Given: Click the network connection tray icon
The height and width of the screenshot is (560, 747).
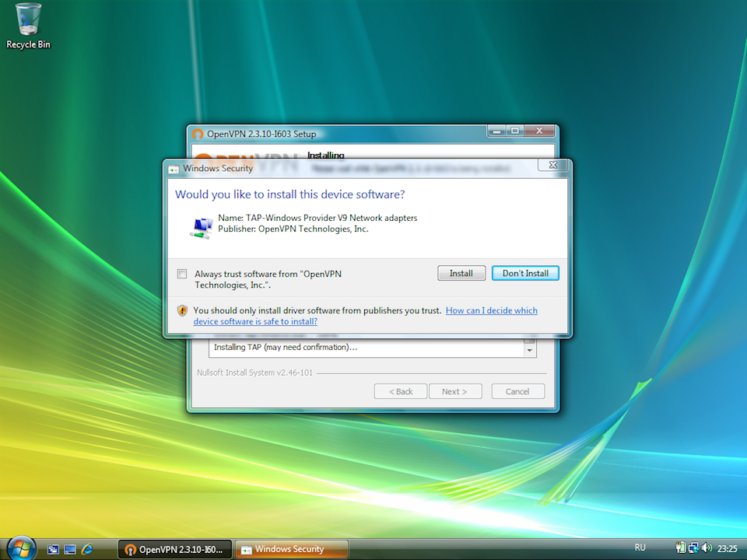Looking at the screenshot, I should coord(693,548).
